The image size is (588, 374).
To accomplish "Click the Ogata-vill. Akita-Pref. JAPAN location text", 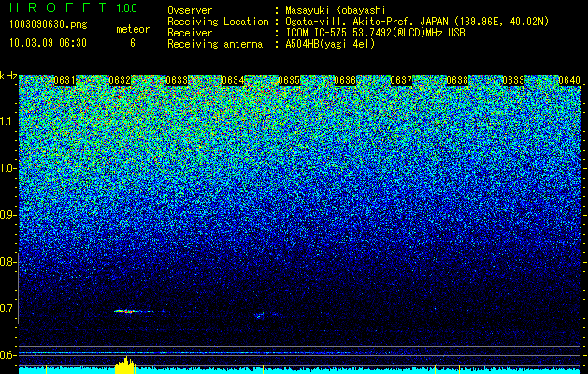I will [x=417, y=22].
